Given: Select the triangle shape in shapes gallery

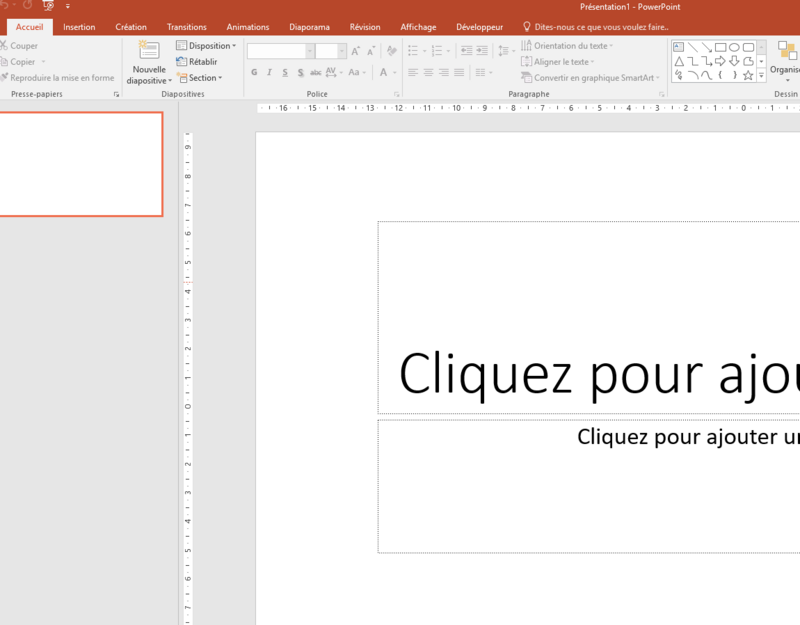Looking at the screenshot, I should pos(679,62).
